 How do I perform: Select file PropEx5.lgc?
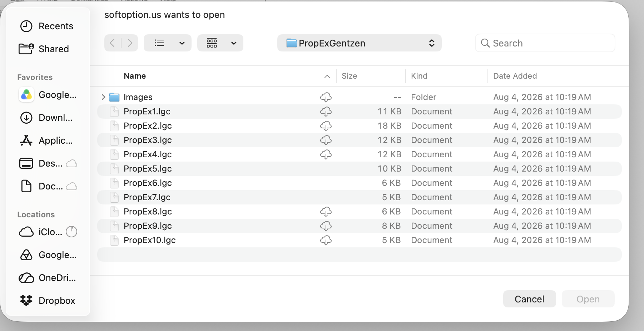[x=359, y=169]
